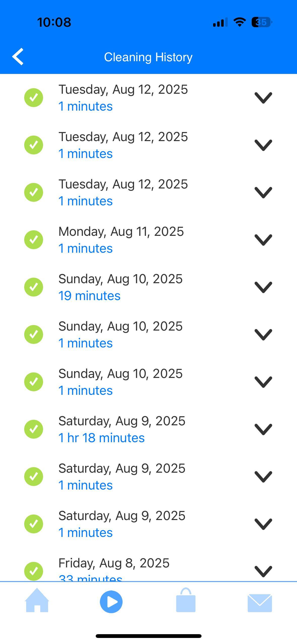The image size is (297, 644).
Task: Open the shopping bag tab
Action: [186, 600]
